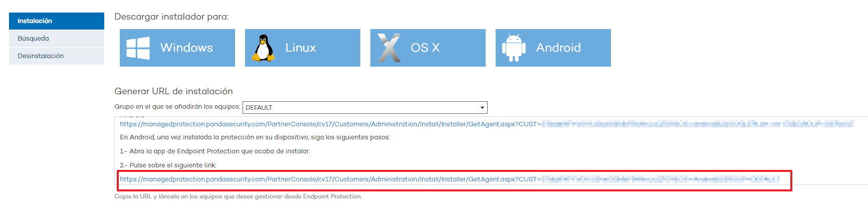The width and height of the screenshot is (868, 223).
Task: Click step 2 'Pulse sobre el siguiente link' line
Action: tap(168, 165)
